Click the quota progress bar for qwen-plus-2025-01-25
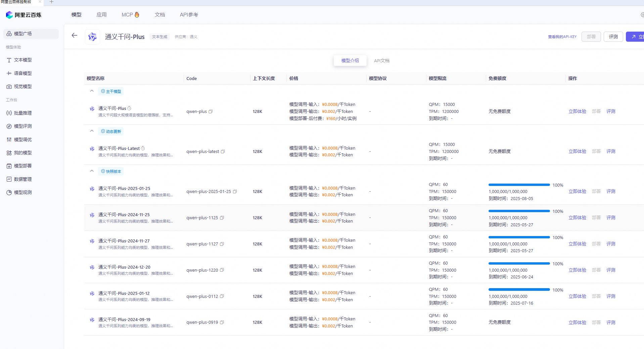This screenshot has height=349, width=644. [x=519, y=185]
